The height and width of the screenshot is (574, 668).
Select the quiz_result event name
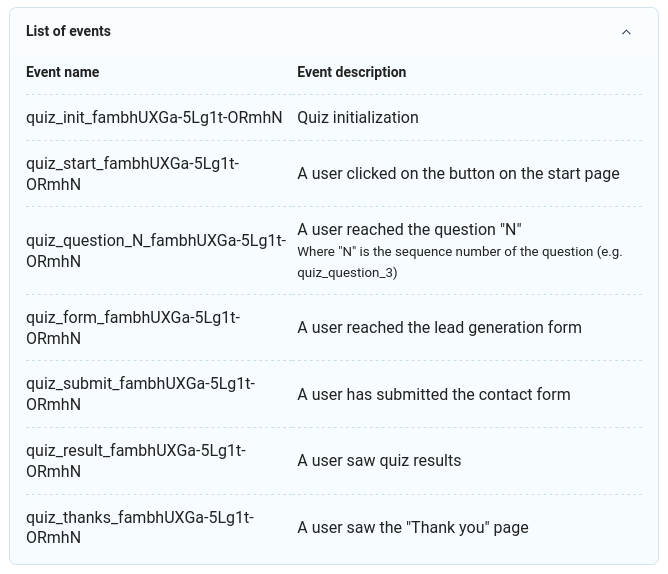(x=136, y=461)
